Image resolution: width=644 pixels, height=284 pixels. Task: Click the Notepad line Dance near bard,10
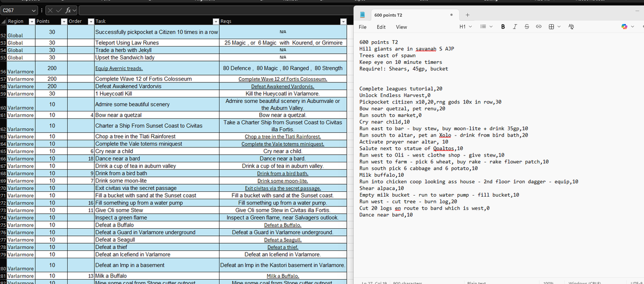point(386,215)
